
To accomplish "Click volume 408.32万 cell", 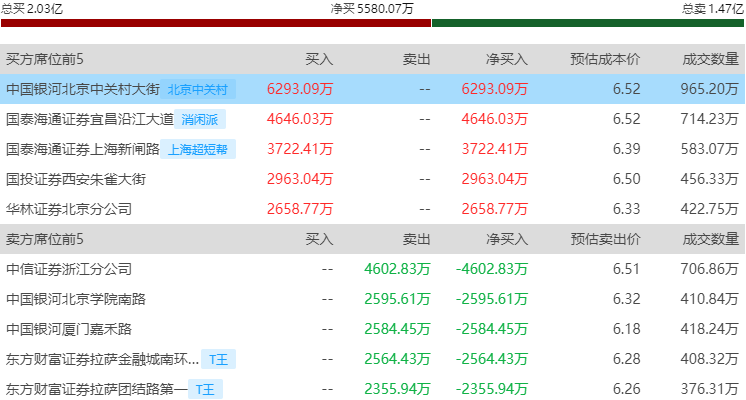I will (709, 359).
